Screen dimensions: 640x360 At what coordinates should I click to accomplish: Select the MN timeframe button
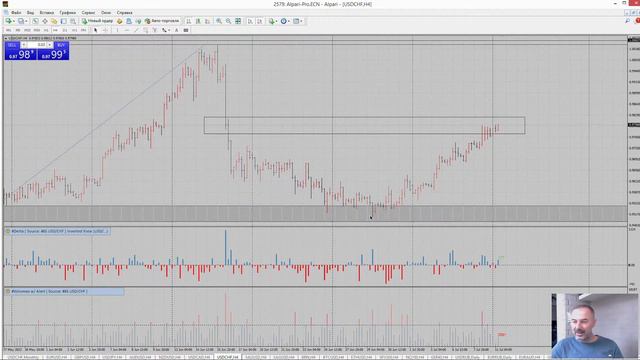point(83,30)
